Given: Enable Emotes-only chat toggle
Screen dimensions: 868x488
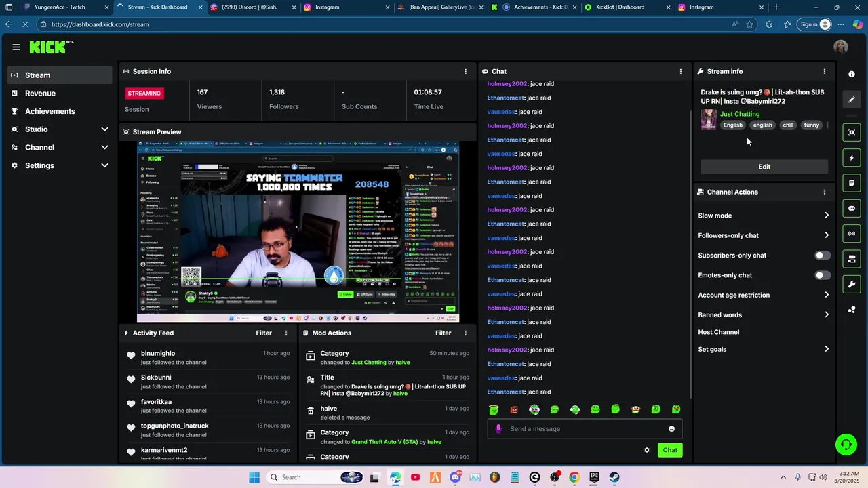Looking at the screenshot, I should coord(822,275).
